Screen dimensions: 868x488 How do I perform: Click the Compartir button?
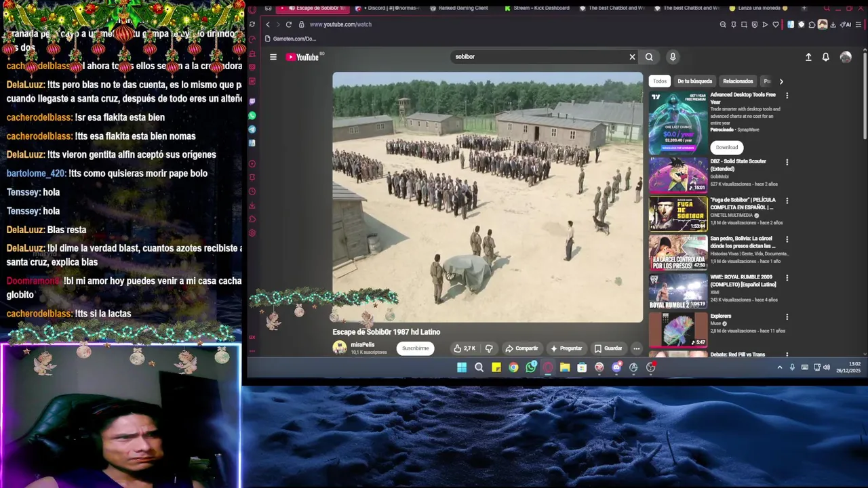(x=521, y=348)
